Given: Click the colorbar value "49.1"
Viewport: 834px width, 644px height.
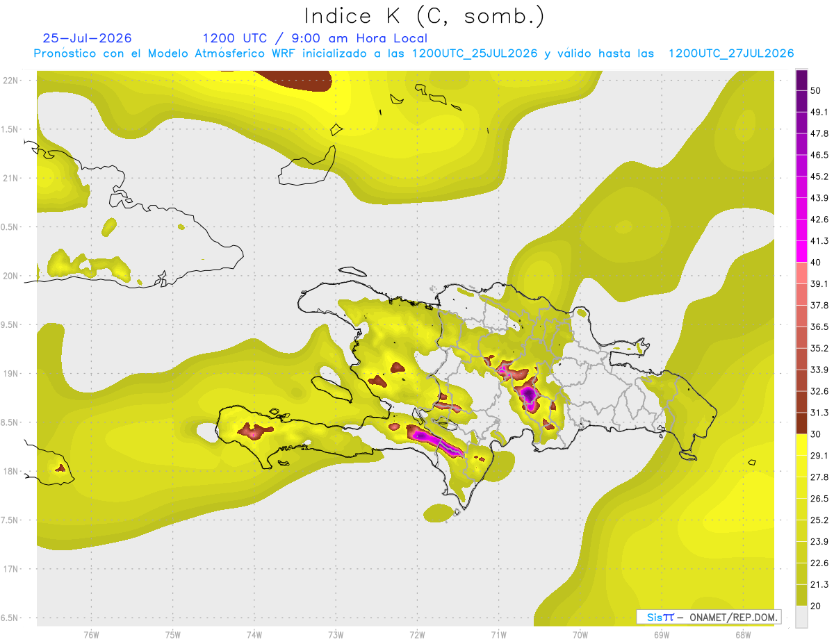Looking at the screenshot, I should 819,112.
